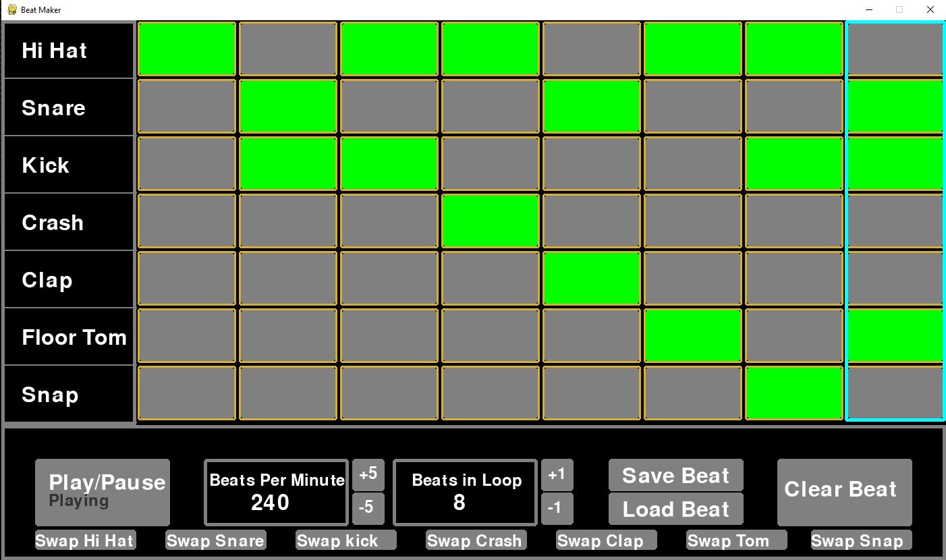Enable Crash on beat 1

pos(187,221)
